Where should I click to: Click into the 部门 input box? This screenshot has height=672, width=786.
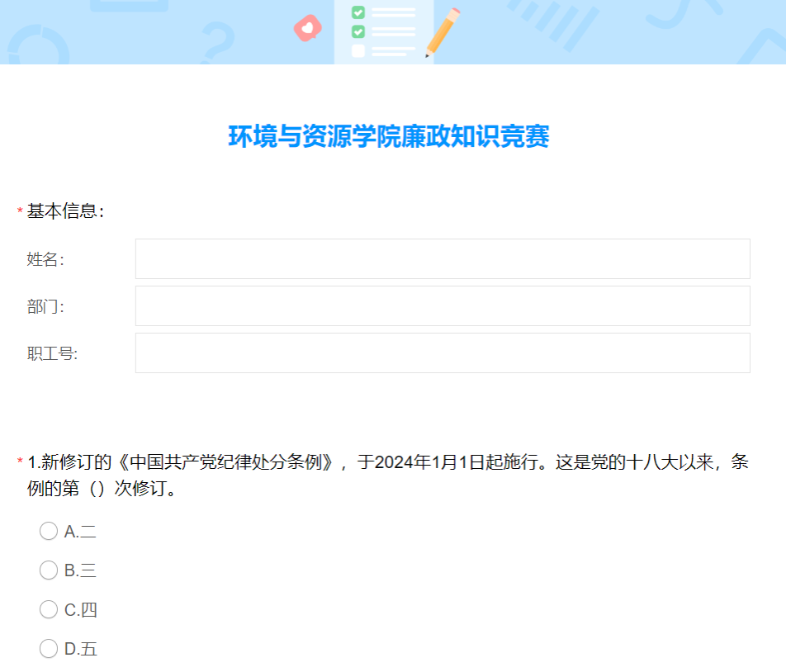click(x=443, y=306)
